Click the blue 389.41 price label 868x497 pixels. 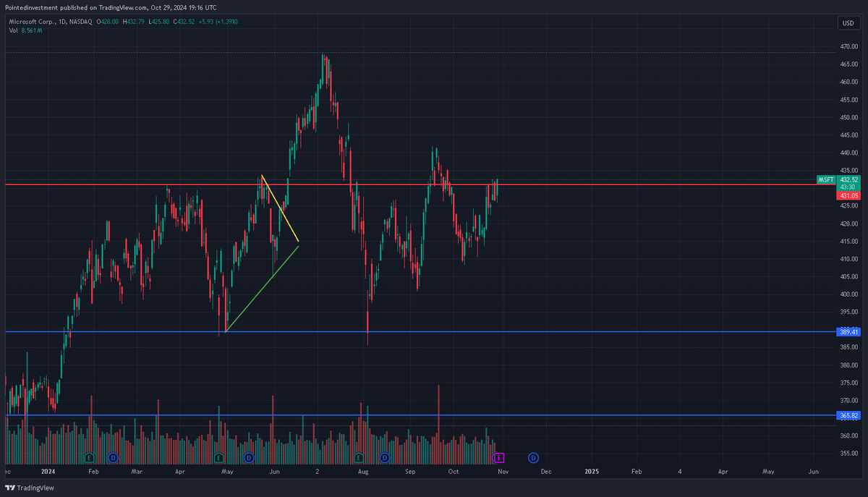(848, 331)
